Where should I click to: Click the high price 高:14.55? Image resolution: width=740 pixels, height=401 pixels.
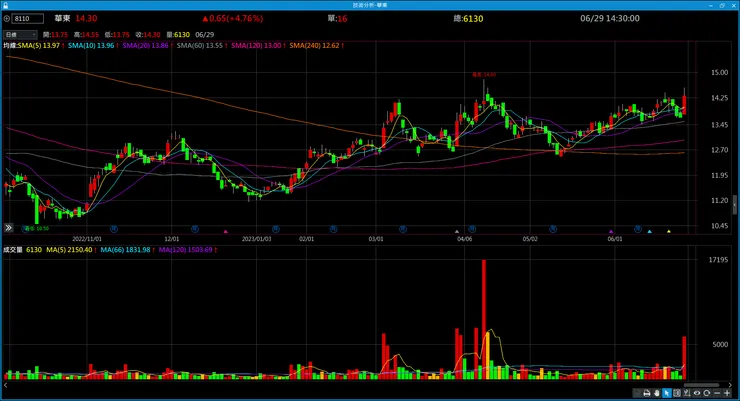[86, 34]
